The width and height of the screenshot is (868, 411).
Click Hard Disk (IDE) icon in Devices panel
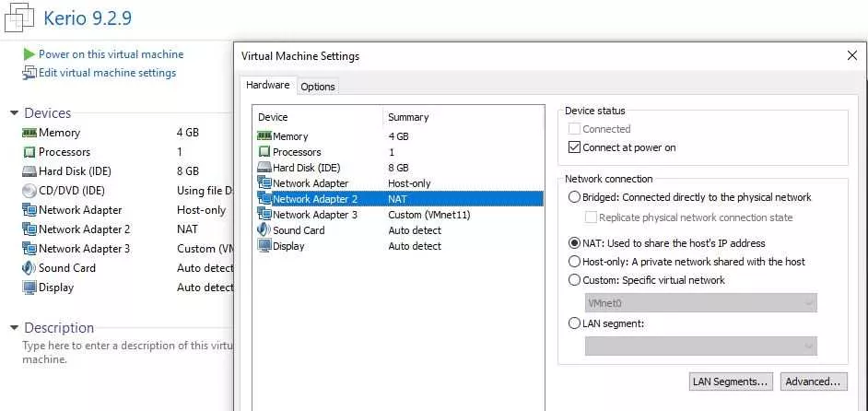(29, 171)
